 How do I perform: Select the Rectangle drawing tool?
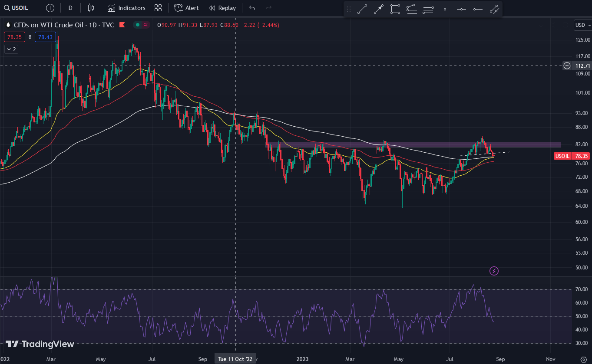point(395,9)
